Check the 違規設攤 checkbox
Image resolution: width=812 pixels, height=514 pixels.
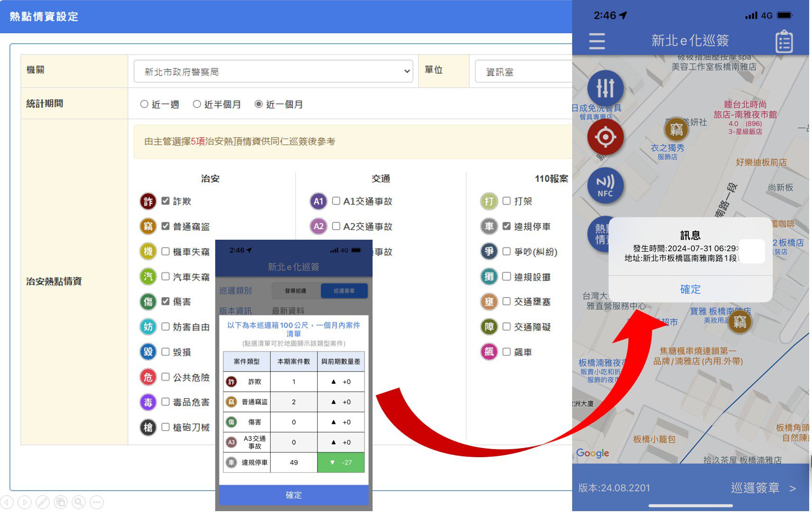(x=507, y=276)
